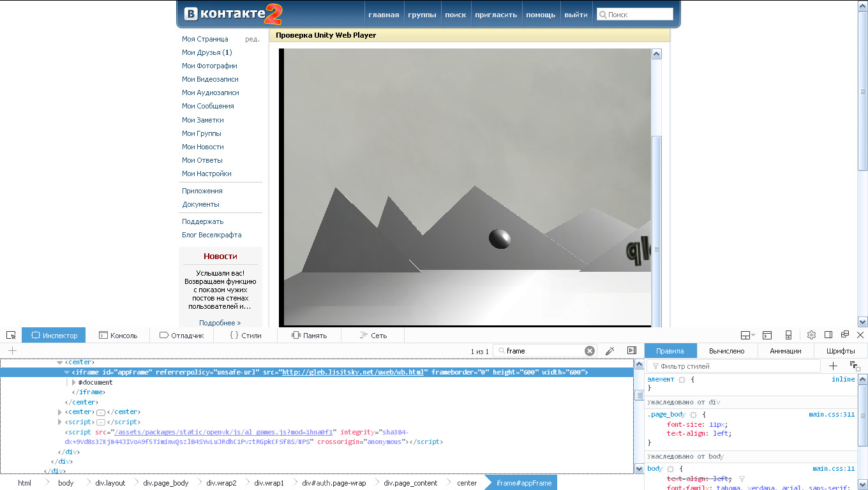Expand the #document node
This screenshot has height=490, width=868.
tap(74, 382)
